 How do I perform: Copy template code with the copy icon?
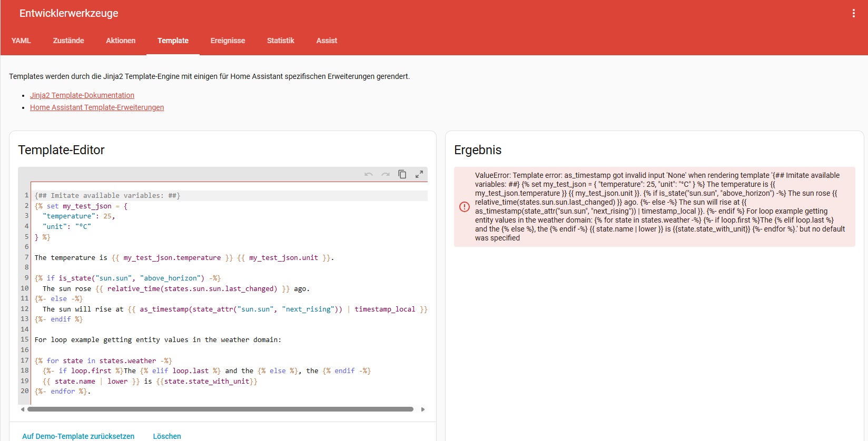click(402, 174)
